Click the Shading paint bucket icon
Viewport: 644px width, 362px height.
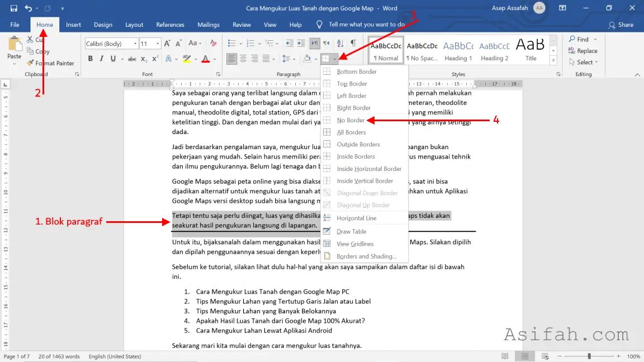click(x=307, y=59)
